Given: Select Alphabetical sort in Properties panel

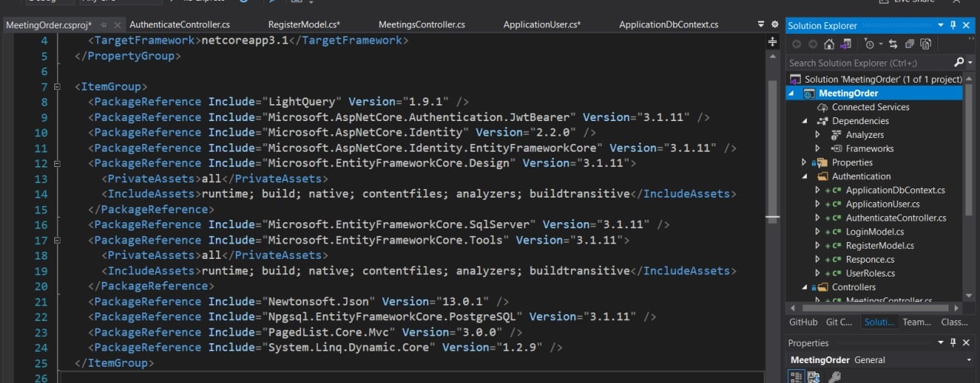Looking at the screenshot, I should [814, 377].
